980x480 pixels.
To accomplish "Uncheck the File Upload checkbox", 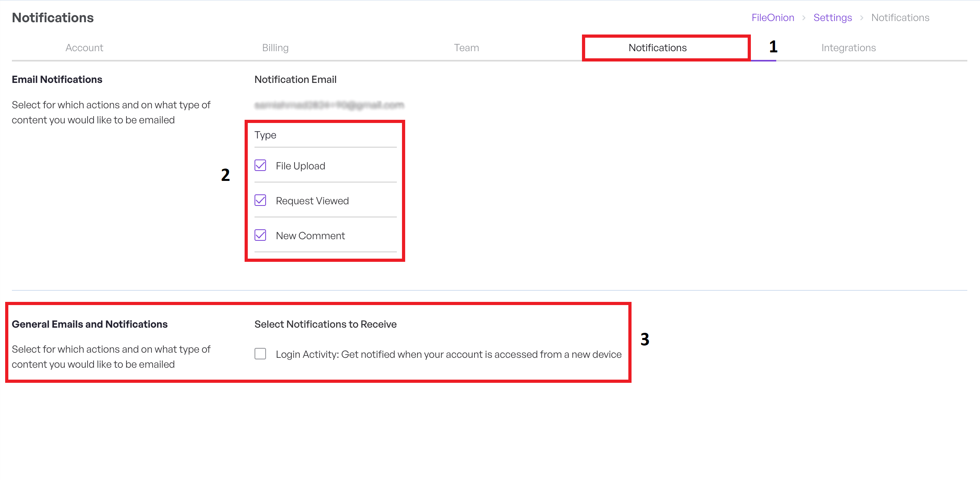I will 260,165.
